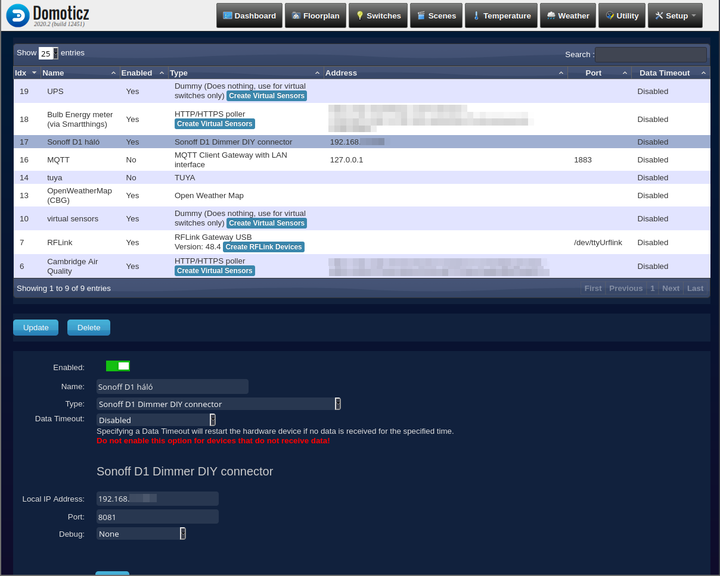Open the Utility page
This screenshot has width=720, height=576.
pos(622,16)
